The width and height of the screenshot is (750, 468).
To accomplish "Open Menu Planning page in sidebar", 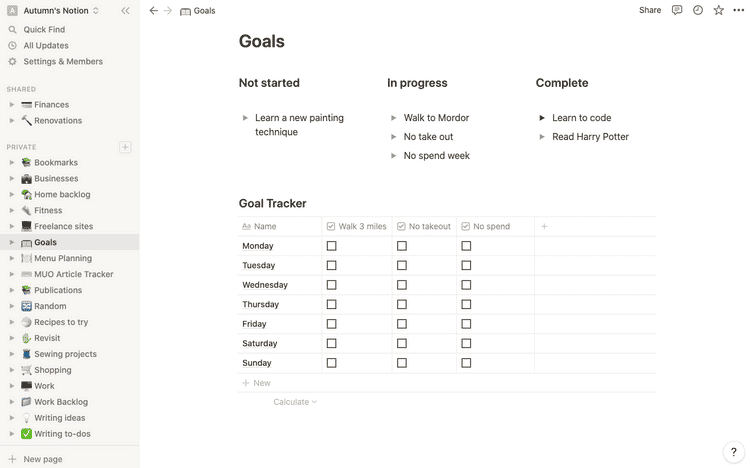I will tap(62, 258).
